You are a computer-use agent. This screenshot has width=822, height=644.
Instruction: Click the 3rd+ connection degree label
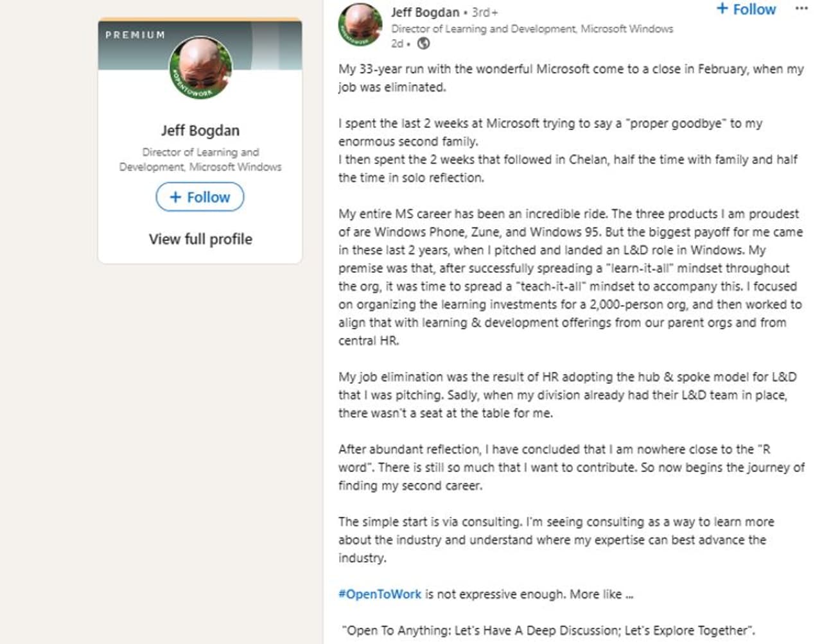[484, 12]
